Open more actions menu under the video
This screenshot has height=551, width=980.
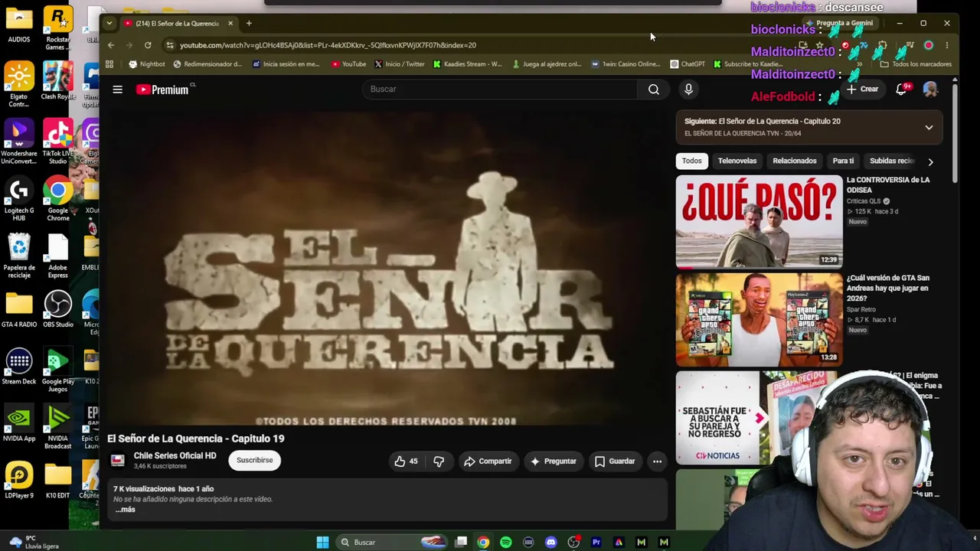[x=657, y=461]
